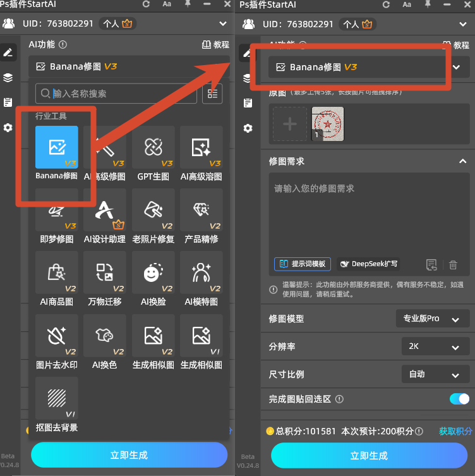
Task: Toggle 完成图贴回选区 switch off
Action: pos(459,399)
